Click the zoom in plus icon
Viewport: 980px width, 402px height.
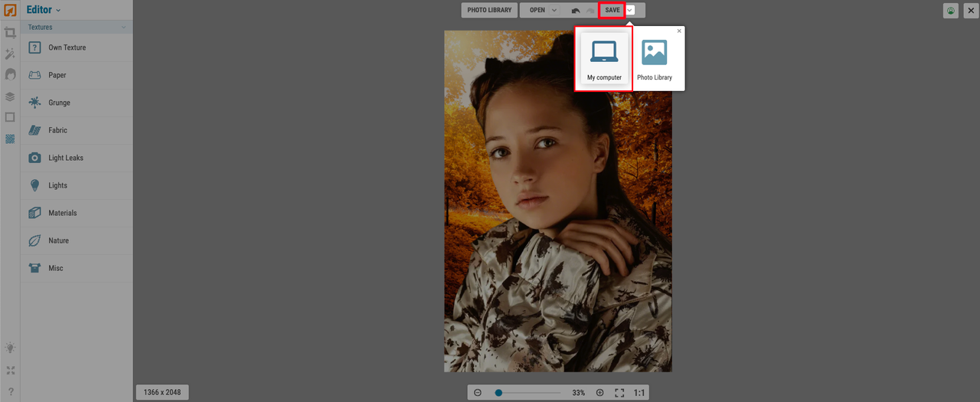click(x=599, y=393)
